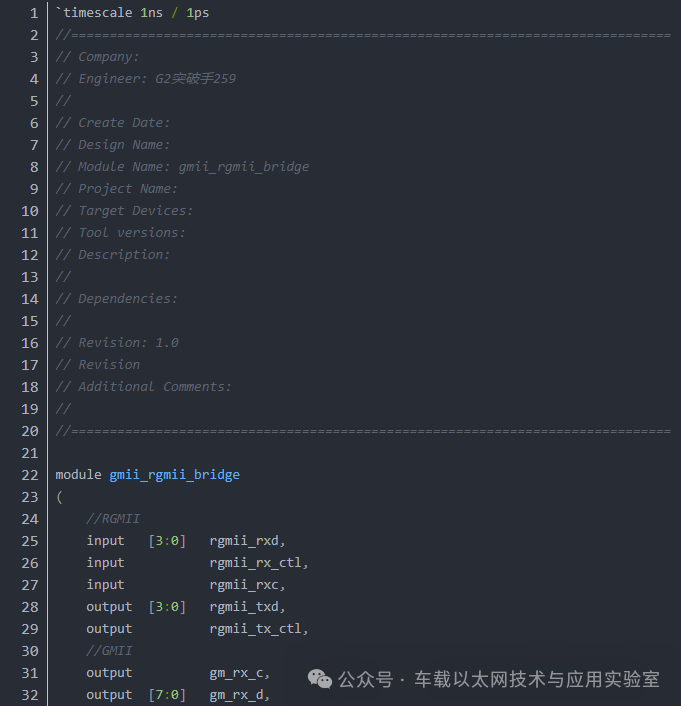Click the [7:0] bus width on line 32
Image resolution: width=681 pixels, height=706 pixels.
tap(167, 695)
